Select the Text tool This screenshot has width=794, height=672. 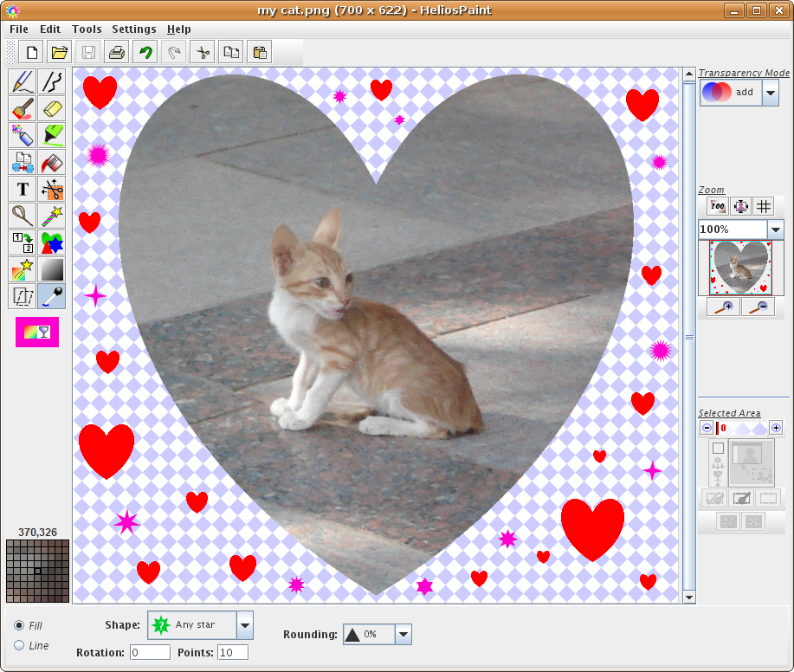coord(23,189)
